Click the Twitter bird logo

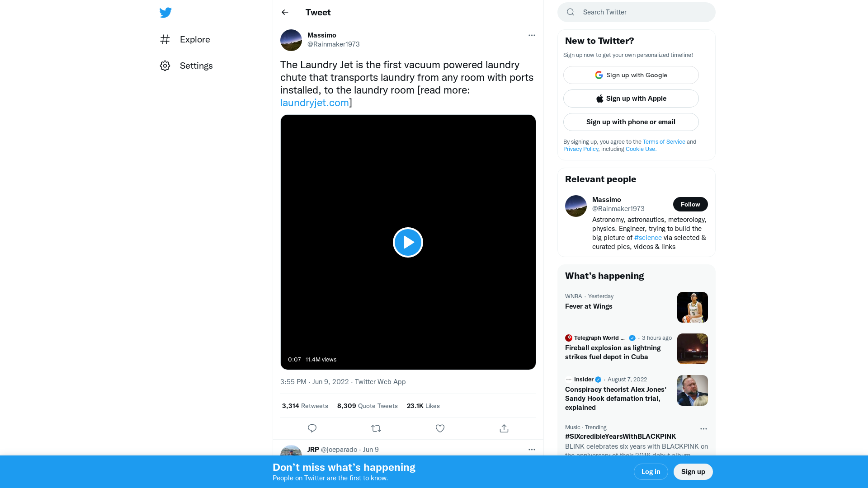(165, 12)
